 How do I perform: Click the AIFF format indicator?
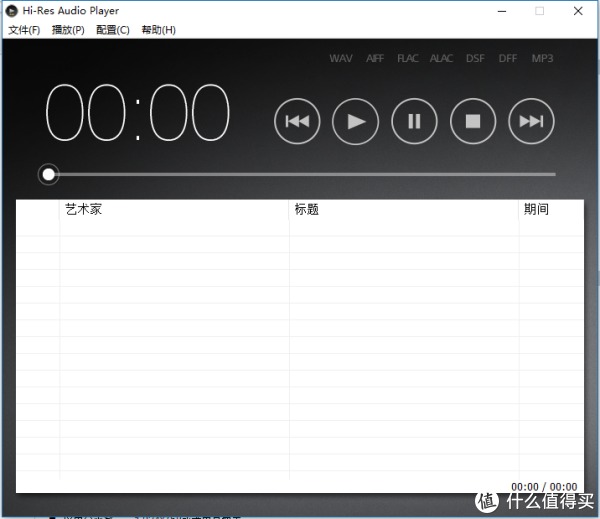[375, 58]
